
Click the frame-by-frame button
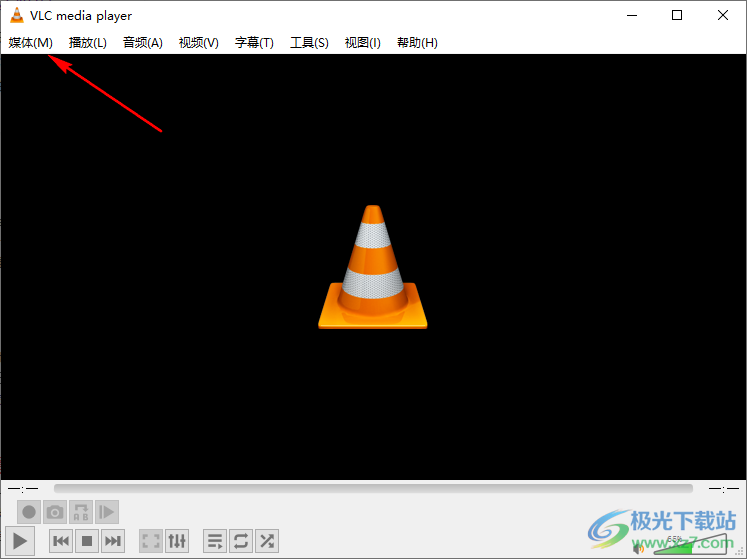pos(106,512)
